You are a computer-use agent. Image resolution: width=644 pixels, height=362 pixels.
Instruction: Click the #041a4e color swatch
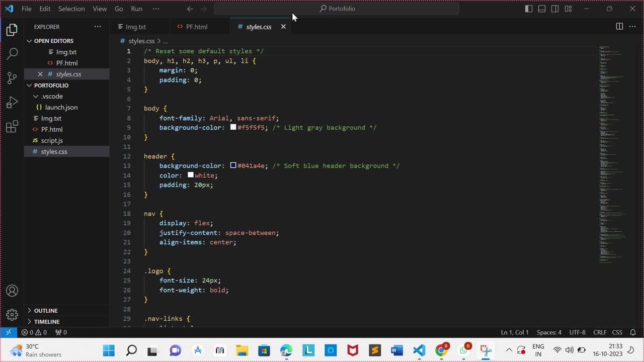pyautogui.click(x=233, y=165)
